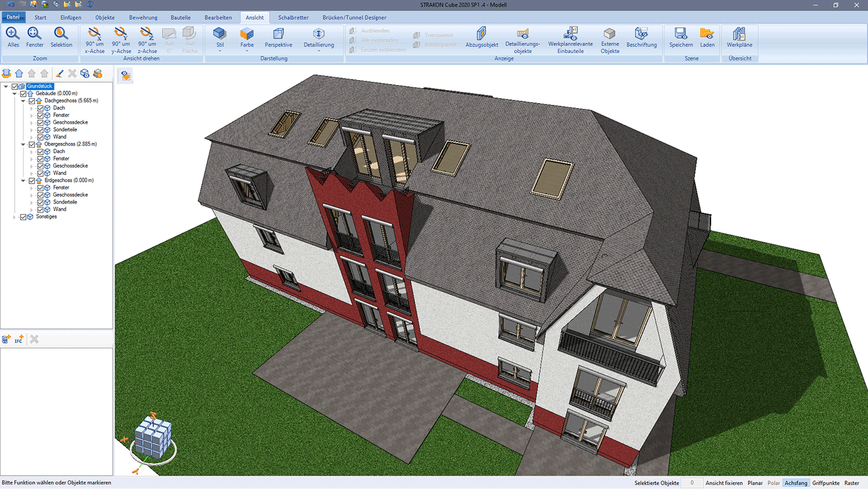Collapse the Obergeschoss tree node
Screen dimensions: 868x489
(x=24, y=145)
